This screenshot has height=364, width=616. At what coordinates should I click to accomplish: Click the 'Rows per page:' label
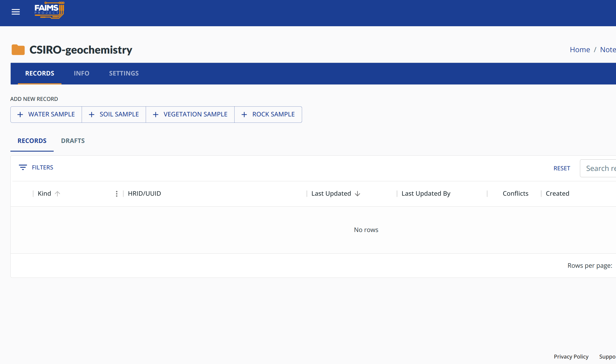point(590,265)
